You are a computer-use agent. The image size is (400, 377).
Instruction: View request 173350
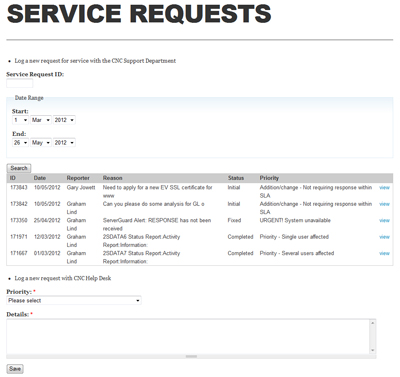(x=384, y=221)
